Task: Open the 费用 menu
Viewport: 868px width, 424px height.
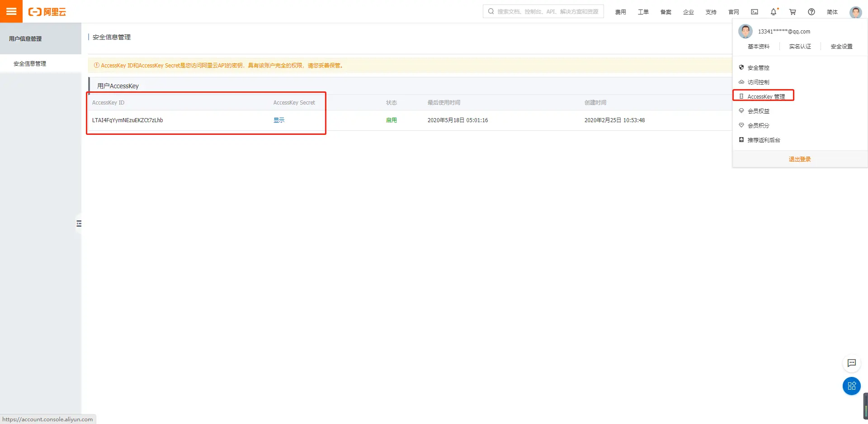Action: 621,12
